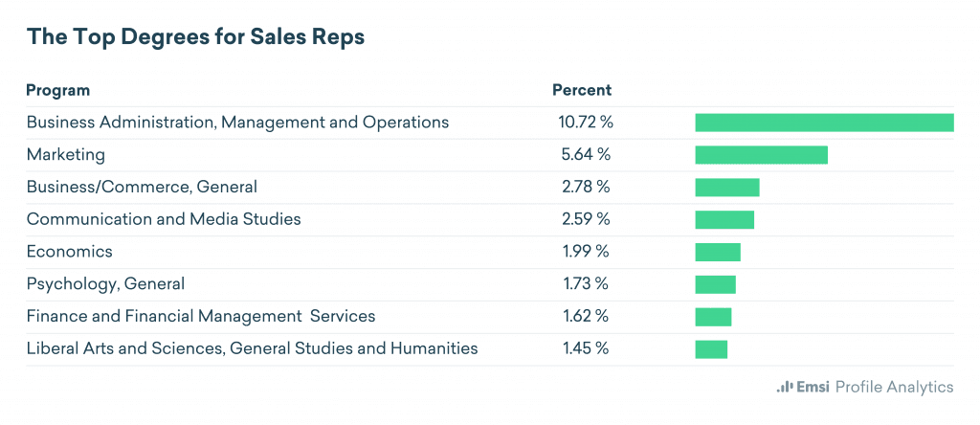Image resolution: width=980 pixels, height=425 pixels.
Task: Click the Program column header
Action: point(58,90)
